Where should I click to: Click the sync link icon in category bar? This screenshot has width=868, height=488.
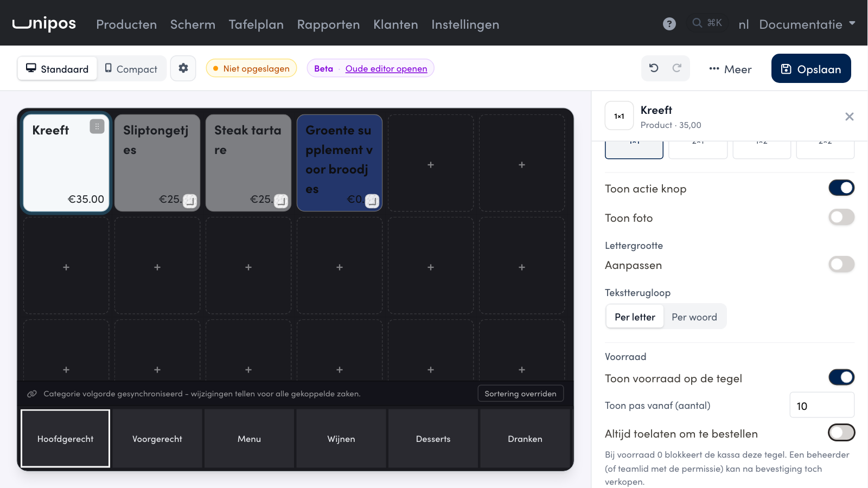tap(32, 394)
